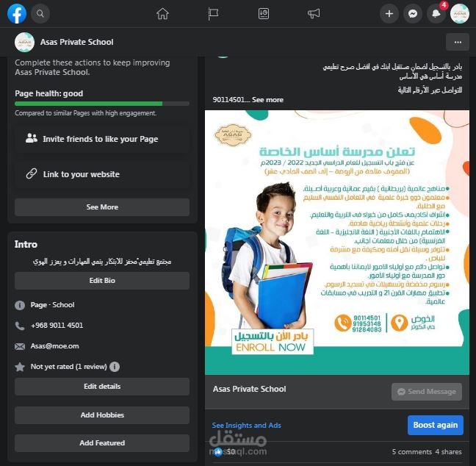Select Invite friends to like your Page
The width and height of the screenshot is (476, 466).
pos(102,139)
